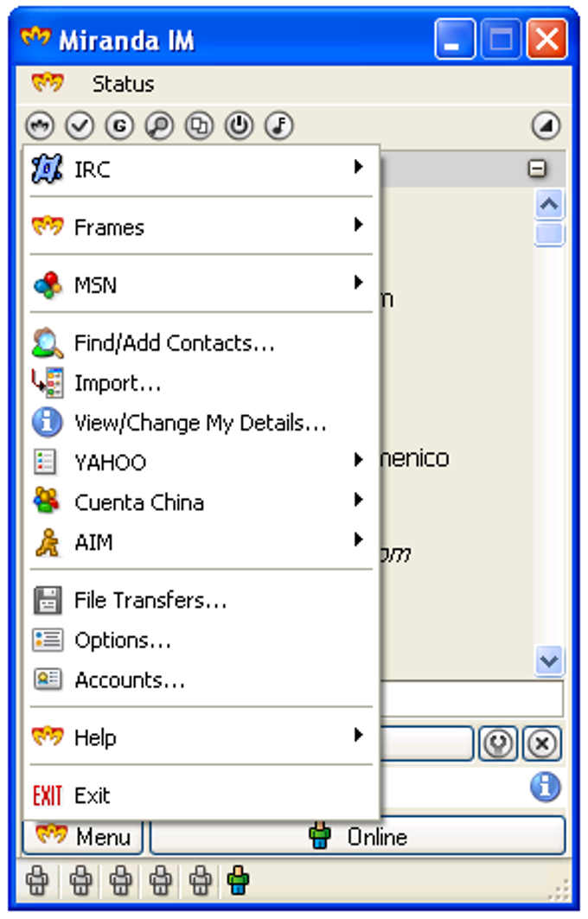Click the overlapping windows toolbar icon
The width and height of the screenshot is (588, 919).
tap(200, 125)
